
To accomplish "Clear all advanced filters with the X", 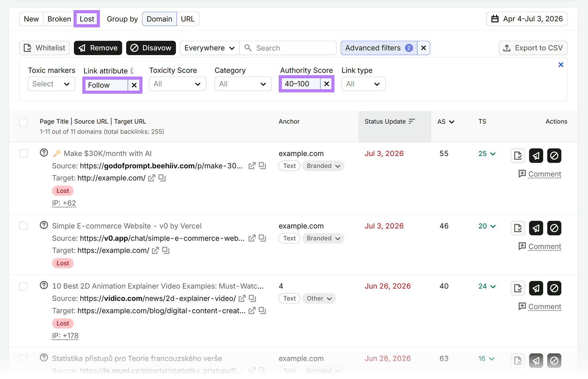I will click(x=423, y=48).
